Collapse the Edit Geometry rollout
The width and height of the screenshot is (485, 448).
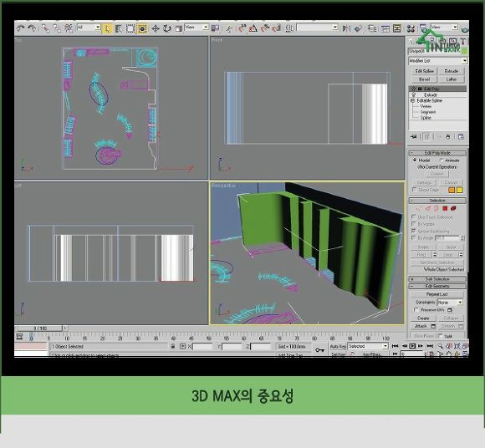pyautogui.click(x=437, y=287)
